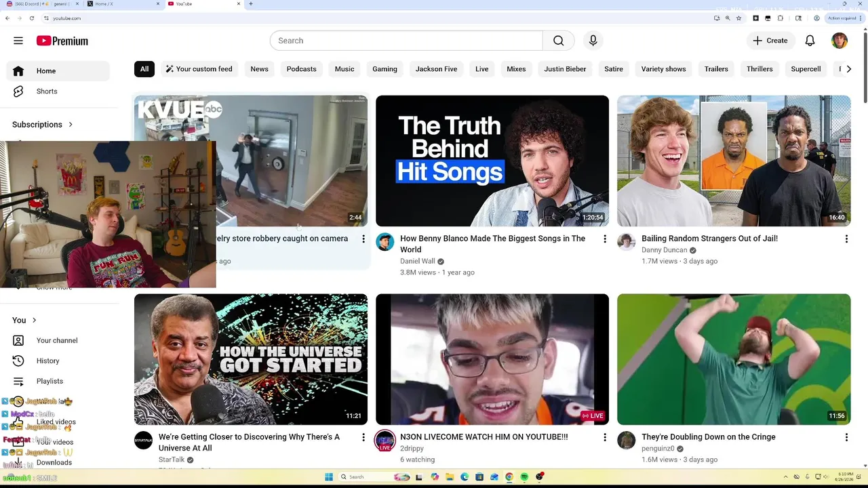Open Your channel in the sidebar
Screen dimensions: 868x488
pos(58,340)
